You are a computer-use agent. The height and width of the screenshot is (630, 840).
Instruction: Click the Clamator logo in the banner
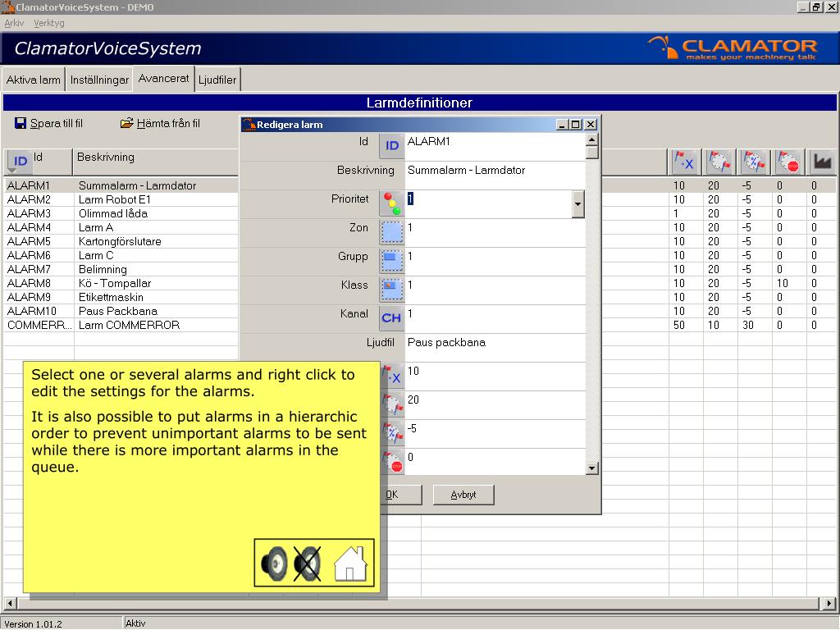pyautogui.click(x=733, y=48)
